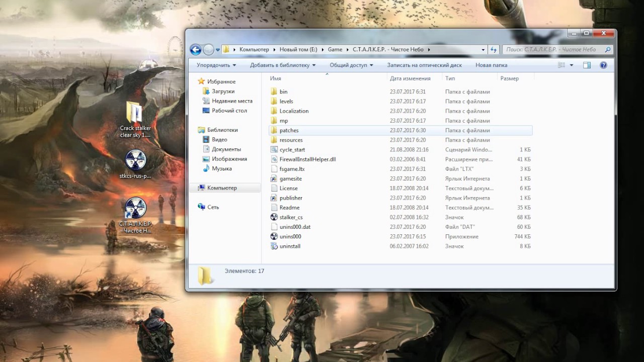Viewport: 644px width, 362px height.
Task: Select the 'levels' folder icon
Action: (x=274, y=101)
